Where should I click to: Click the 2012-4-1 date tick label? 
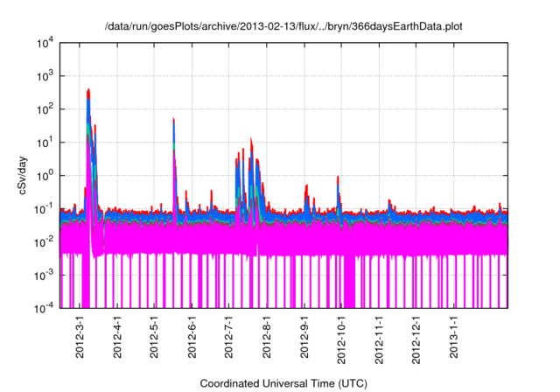[117, 336]
